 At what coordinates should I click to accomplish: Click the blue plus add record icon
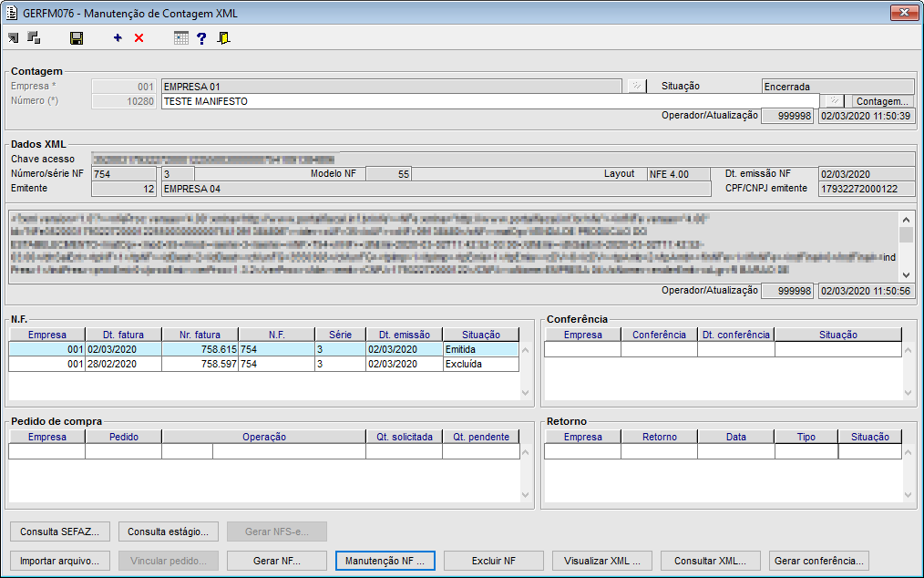(118, 38)
